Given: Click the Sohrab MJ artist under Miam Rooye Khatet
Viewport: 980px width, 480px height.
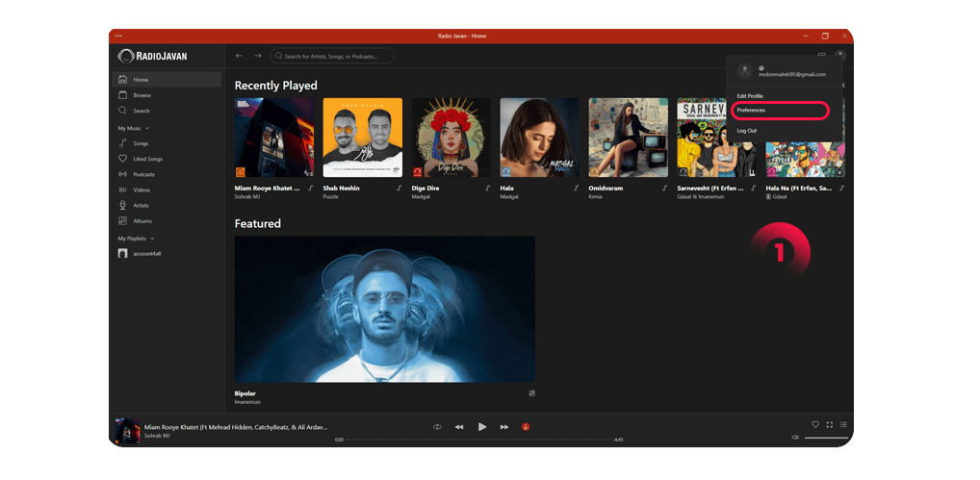Looking at the screenshot, I should click(246, 196).
